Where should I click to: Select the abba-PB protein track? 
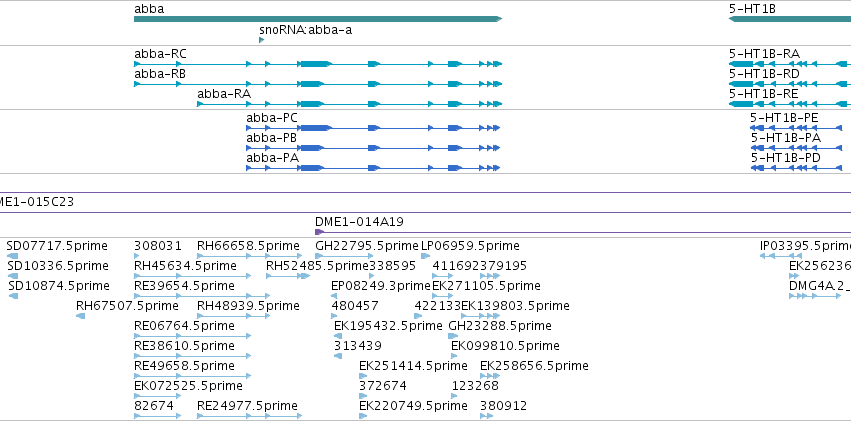373,148
